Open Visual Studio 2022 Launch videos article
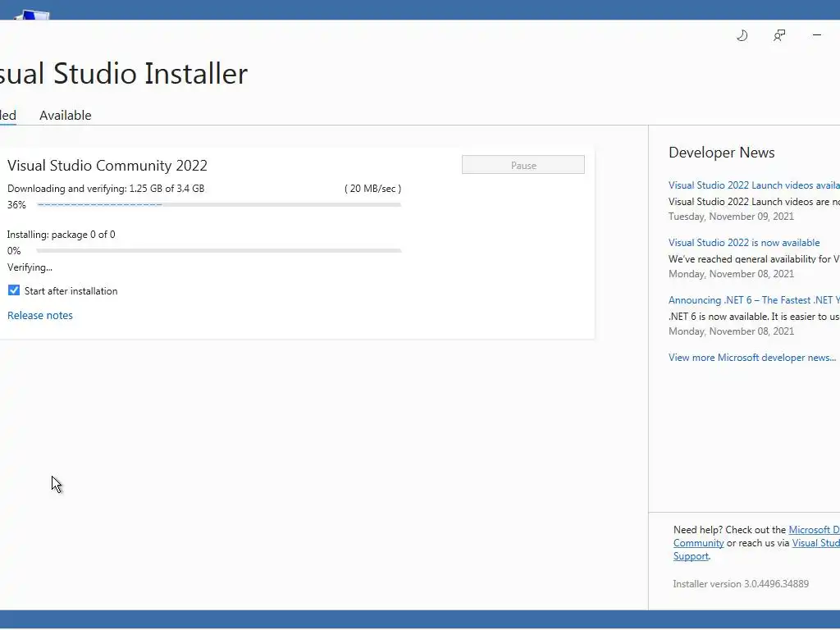This screenshot has width=840, height=630. coord(755,185)
